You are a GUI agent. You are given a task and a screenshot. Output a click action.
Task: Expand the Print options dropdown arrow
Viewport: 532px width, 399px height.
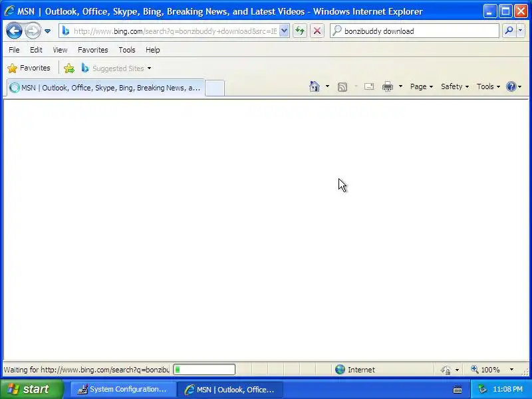pyautogui.click(x=401, y=86)
